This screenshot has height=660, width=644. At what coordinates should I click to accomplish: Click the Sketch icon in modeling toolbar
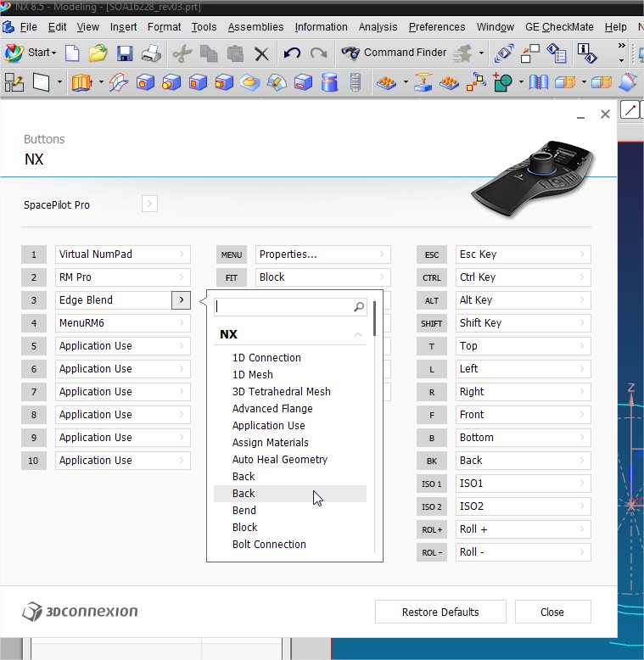click(14, 82)
